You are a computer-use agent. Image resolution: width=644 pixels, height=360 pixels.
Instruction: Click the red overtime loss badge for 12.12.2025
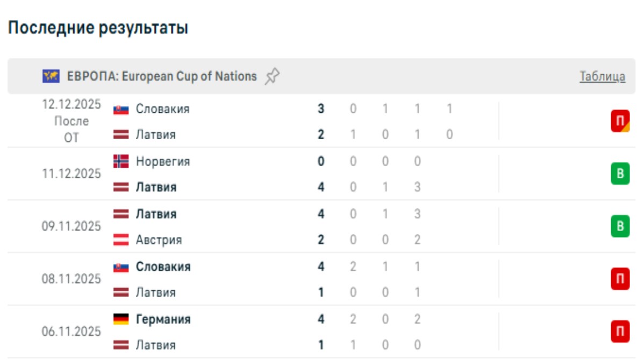(620, 121)
